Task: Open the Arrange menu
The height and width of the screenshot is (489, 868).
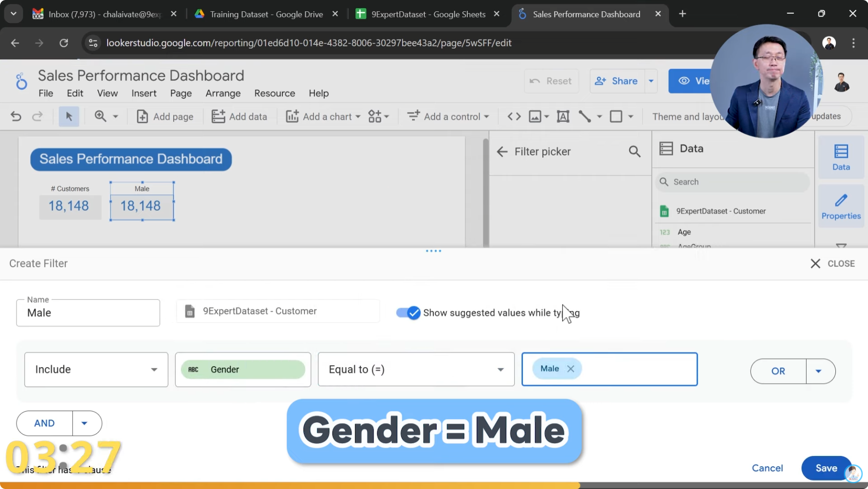Action: [x=223, y=94]
